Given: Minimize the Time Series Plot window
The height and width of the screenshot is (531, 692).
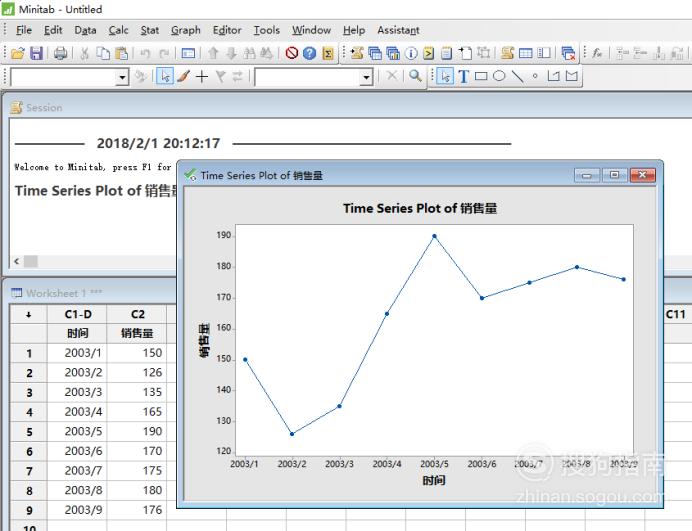Looking at the screenshot, I should [x=587, y=175].
